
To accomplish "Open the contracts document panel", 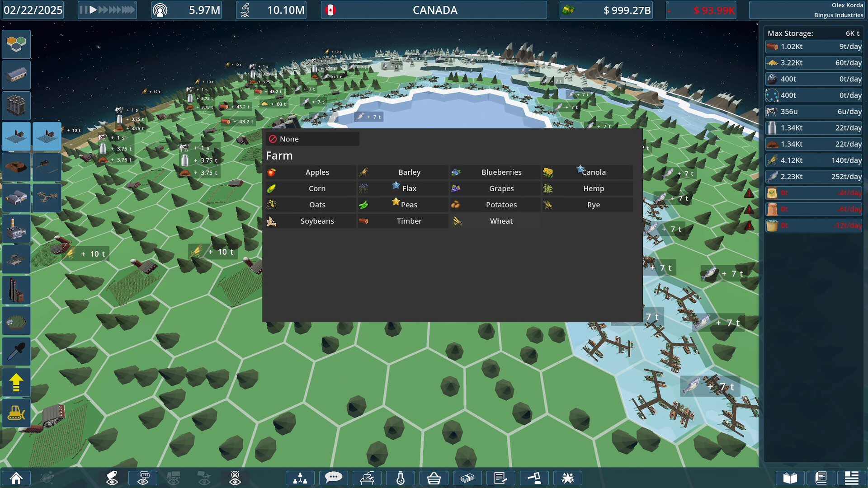I will click(501, 478).
